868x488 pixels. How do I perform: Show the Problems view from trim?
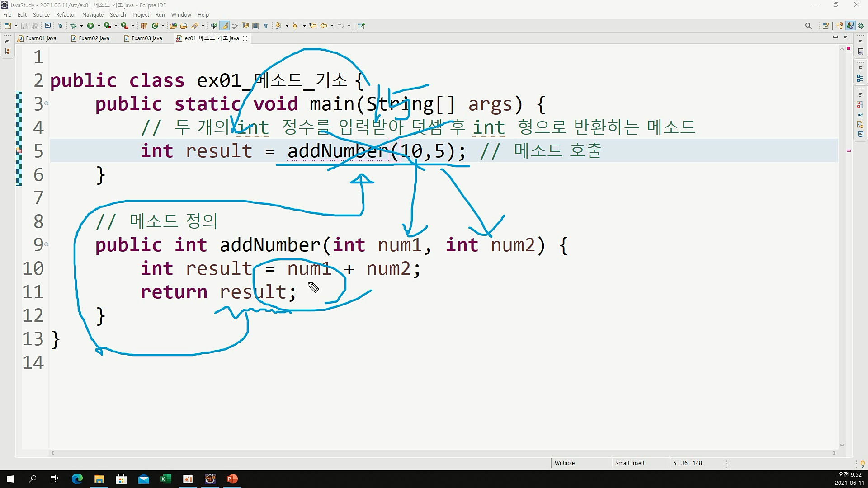[860, 105]
